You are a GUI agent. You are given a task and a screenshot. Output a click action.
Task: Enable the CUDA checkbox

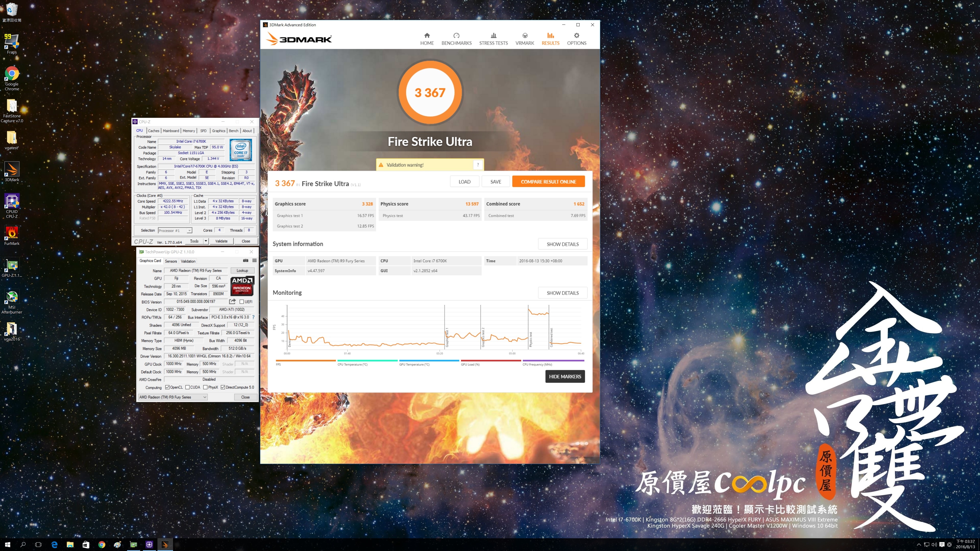coord(188,387)
